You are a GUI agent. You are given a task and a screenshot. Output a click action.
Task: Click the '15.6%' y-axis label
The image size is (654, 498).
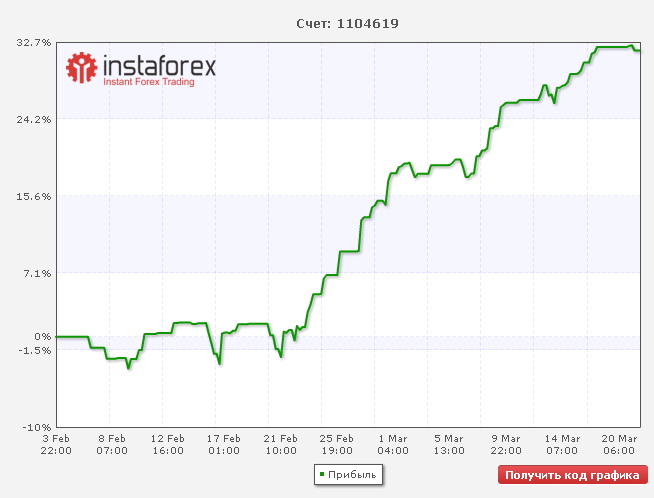(34, 196)
